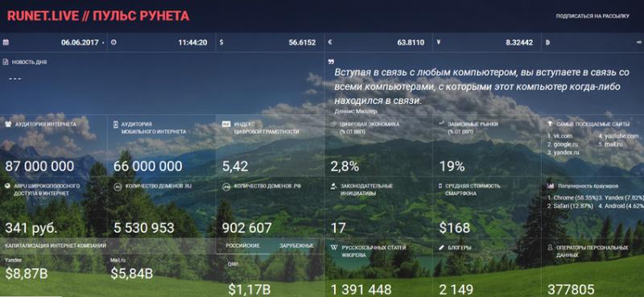Click the RUNET.LIVE // ПУЛЬС РУНЕТА logo
The height and width of the screenshot is (297, 644).
click(98, 16)
